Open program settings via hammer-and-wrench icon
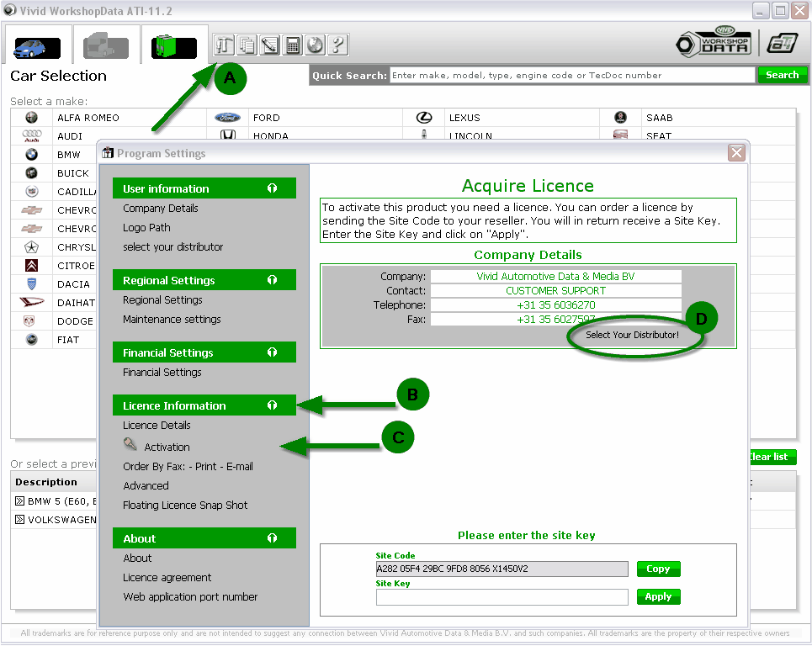The height and width of the screenshot is (646, 812). tap(224, 45)
